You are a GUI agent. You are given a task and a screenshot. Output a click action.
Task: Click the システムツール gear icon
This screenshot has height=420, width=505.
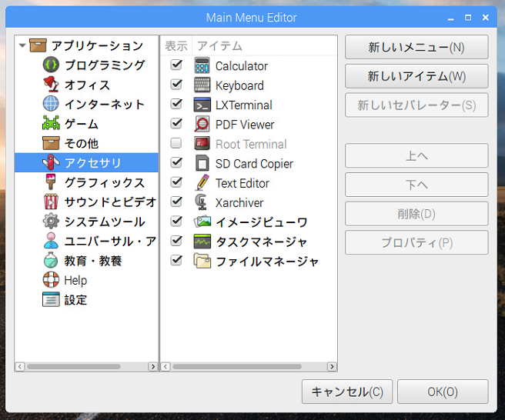click(51, 222)
